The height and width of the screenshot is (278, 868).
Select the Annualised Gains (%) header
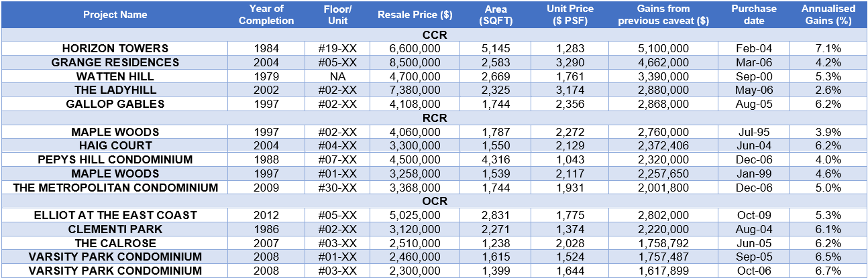pos(828,15)
